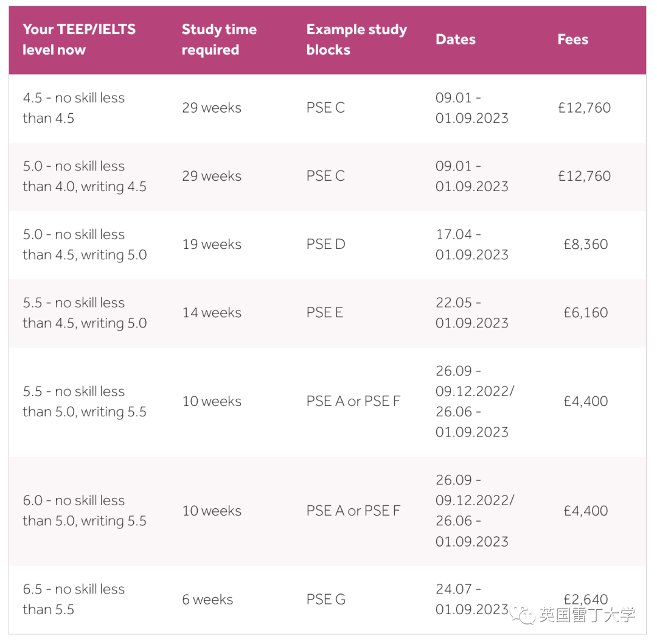Click the 英国雷丁大学 watermark text
This screenshot has height=644, width=657.
587,614
